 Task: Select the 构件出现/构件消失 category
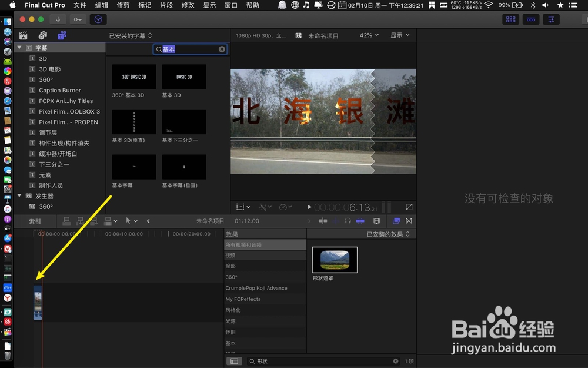tap(64, 143)
